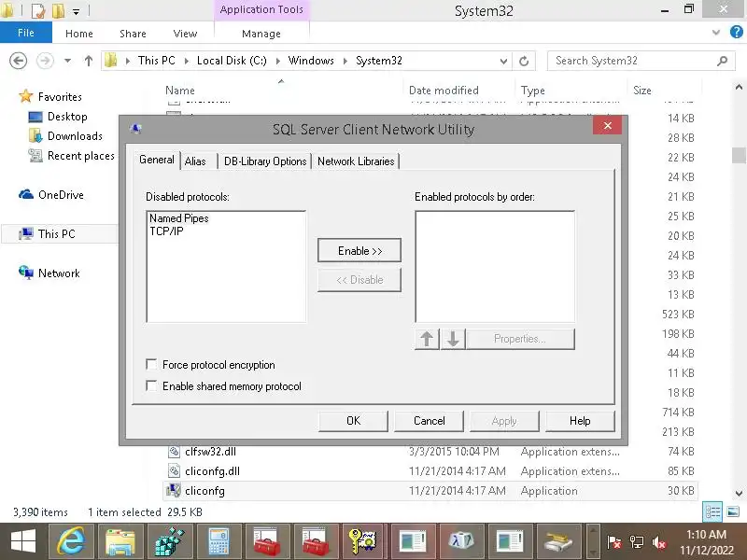Open the File ribbon tab
This screenshot has height=560, width=747.
pos(26,33)
